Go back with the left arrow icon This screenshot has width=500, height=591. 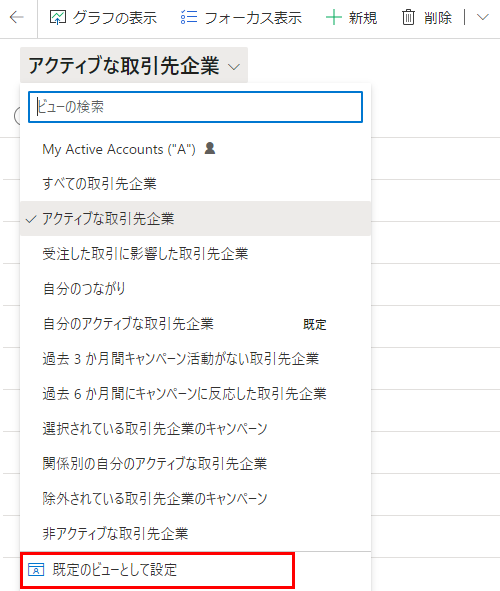click(x=17, y=17)
